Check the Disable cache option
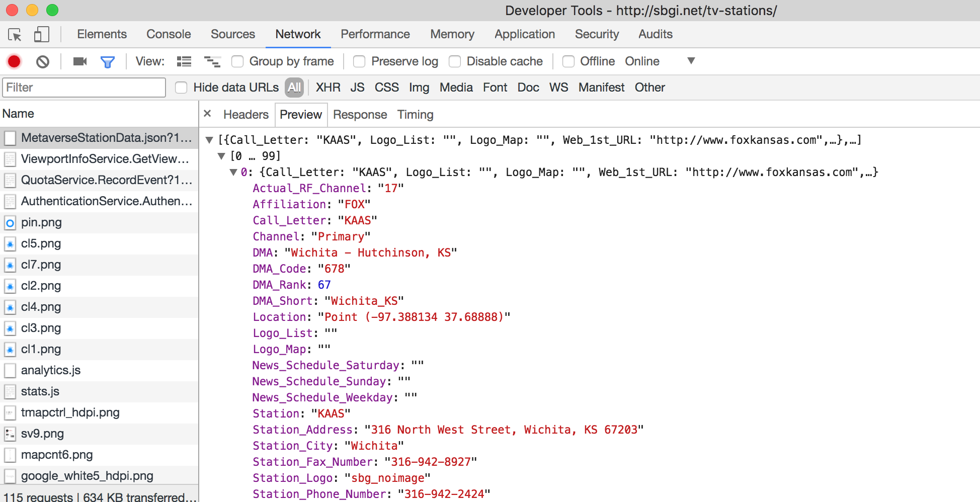The height and width of the screenshot is (502, 980). coord(455,61)
